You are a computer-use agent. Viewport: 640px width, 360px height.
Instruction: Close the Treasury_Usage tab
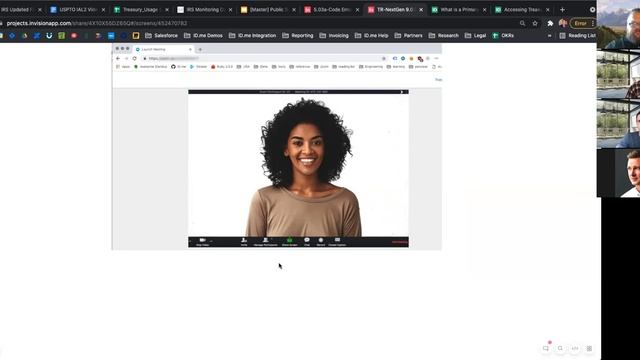pyautogui.click(x=167, y=9)
